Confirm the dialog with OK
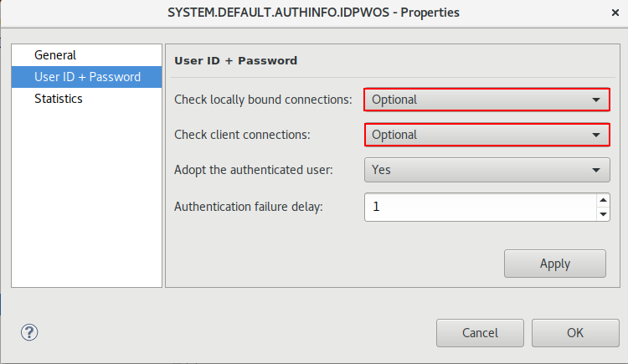Image resolution: width=628 pixels, height=364 pixels. coord(575,333)
